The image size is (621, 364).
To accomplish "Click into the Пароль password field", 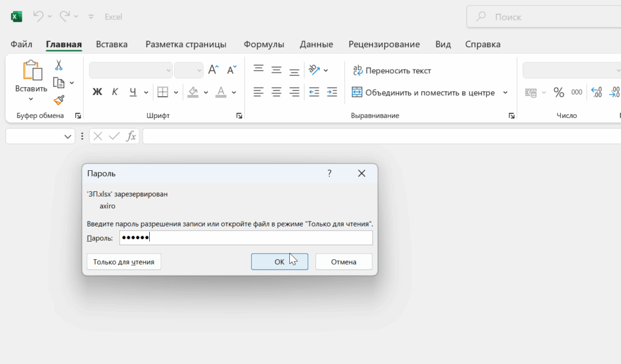I will (x=246, y=238).
